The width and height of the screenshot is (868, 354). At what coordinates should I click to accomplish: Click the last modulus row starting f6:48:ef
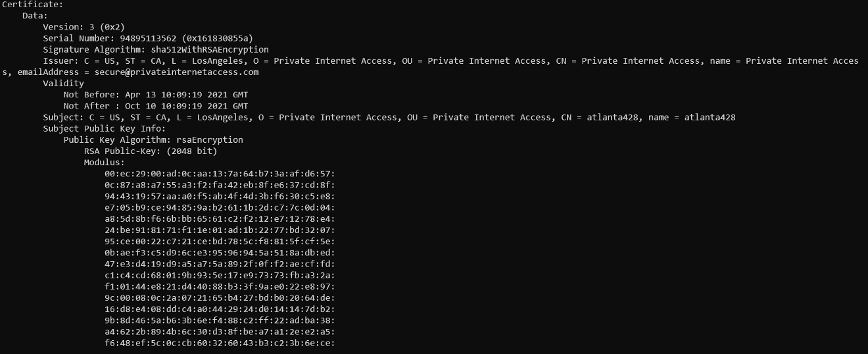pyautogui.click(x=220, y=342)
